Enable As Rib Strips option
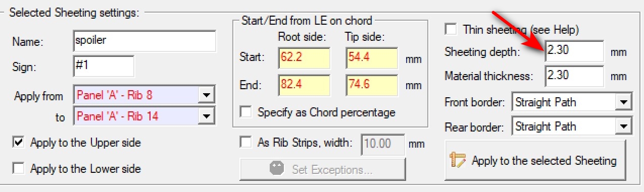644x192 pixels. [x=246, y=143]
